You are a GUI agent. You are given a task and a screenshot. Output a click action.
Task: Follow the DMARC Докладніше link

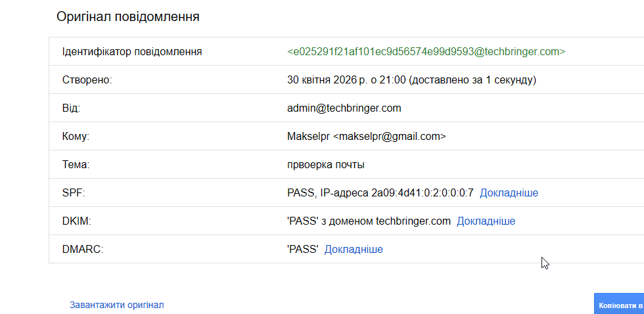click(x=354, y=249)
